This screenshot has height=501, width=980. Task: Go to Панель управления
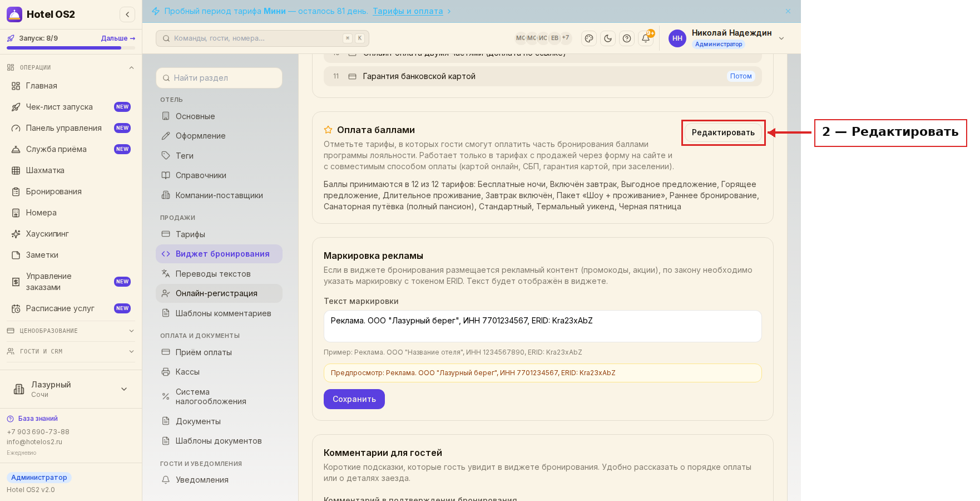[71, 128]
